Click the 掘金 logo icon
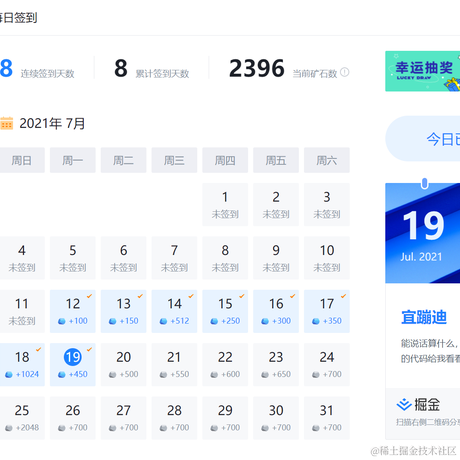Image resolution: width=460 pixels, height=460 pixels. [x=404, y=405]
